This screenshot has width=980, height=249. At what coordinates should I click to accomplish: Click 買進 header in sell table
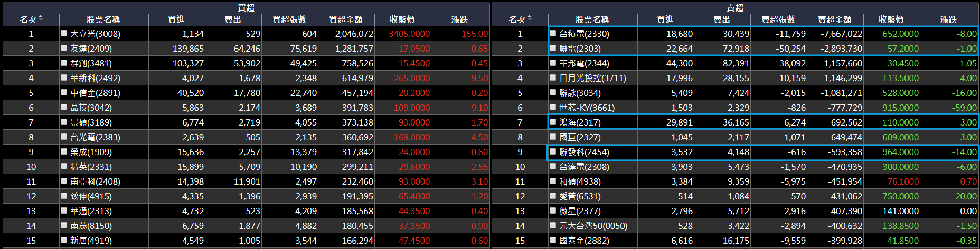coord(665,20)
